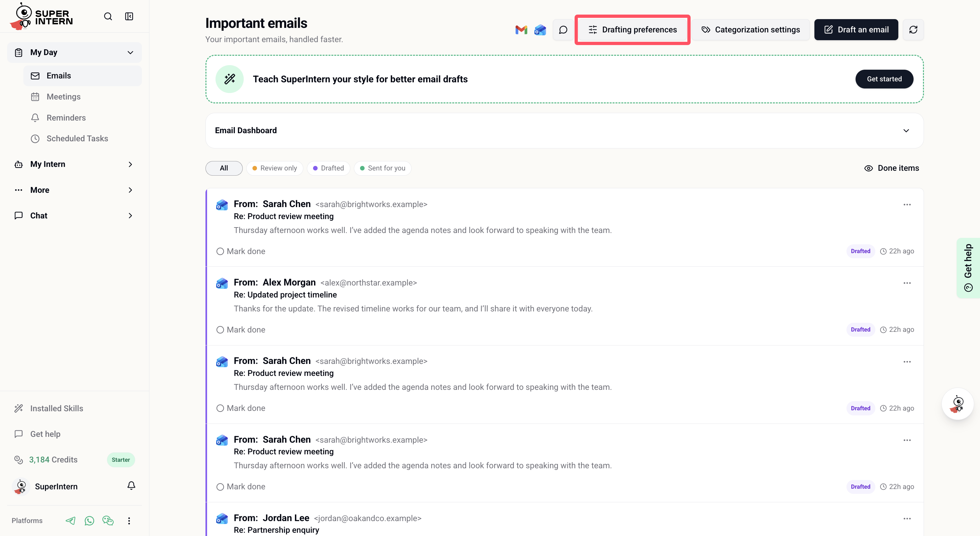Mark fourth email Sarah Chen done
The image size is (980, 536).
[x=241, y=486]
